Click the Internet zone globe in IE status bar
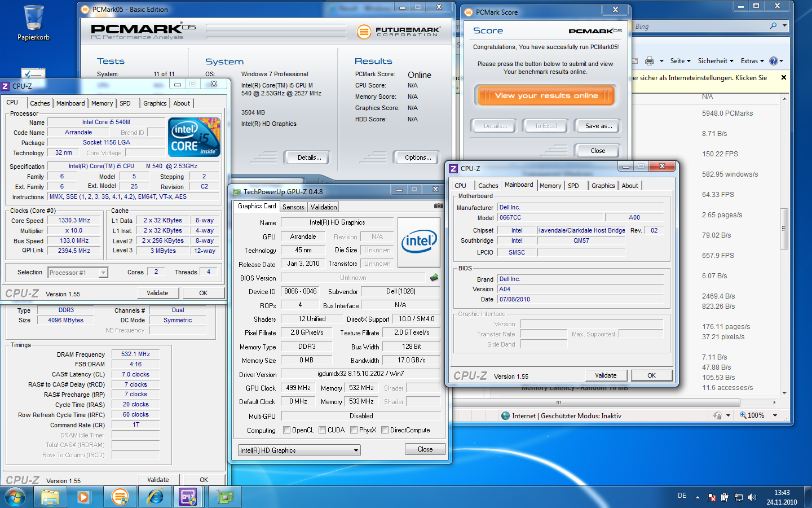Image resolution: width=812 pixels, height=508 pixels. point(505,415)
